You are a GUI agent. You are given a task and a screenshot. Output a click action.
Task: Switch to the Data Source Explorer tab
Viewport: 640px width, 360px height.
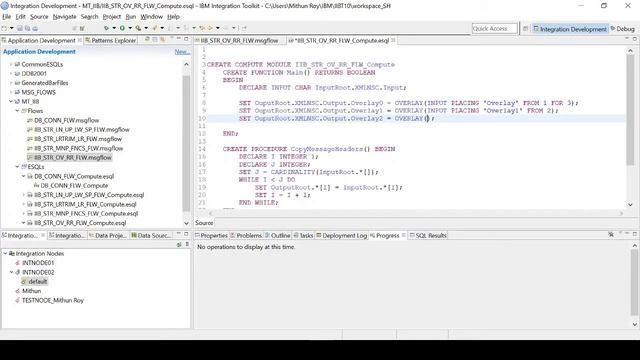coord(151,236)
